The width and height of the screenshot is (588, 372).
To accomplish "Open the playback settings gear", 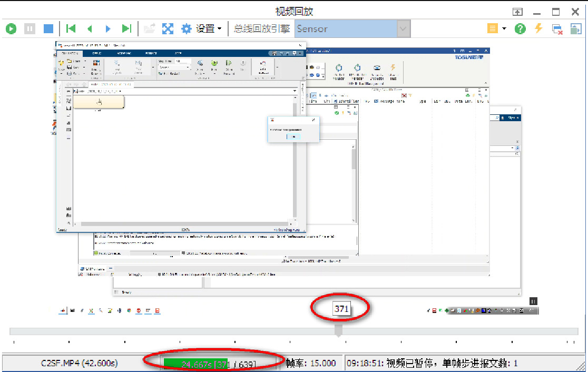I will (x=187, y=28).
